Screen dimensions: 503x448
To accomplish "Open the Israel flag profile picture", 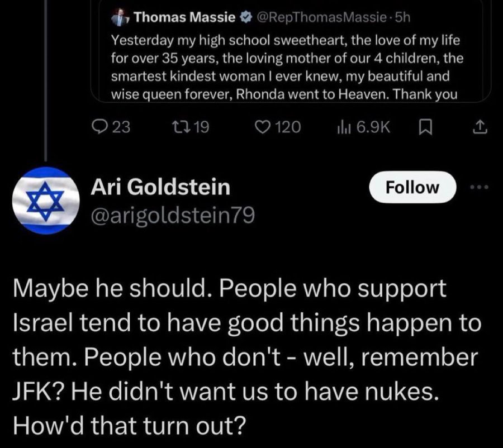I will click(46, 201).
